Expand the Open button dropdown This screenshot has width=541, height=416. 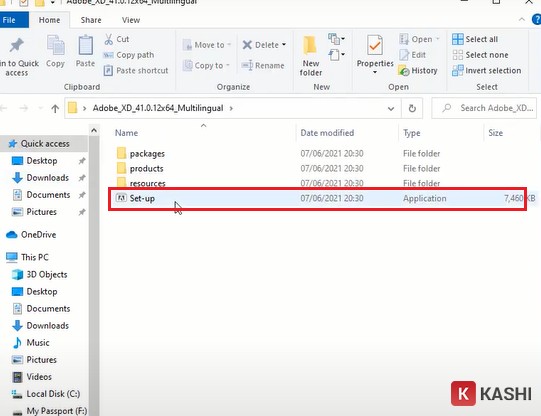point(437,39)
